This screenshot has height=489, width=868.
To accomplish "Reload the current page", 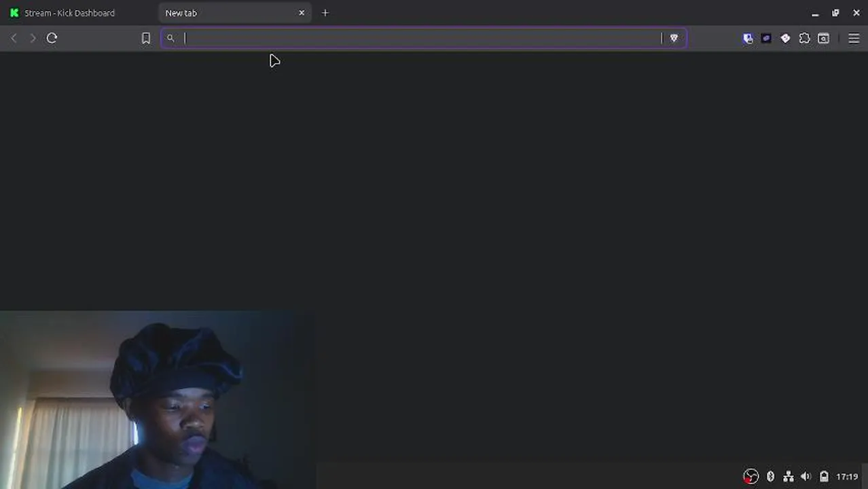I will point(52,38).
